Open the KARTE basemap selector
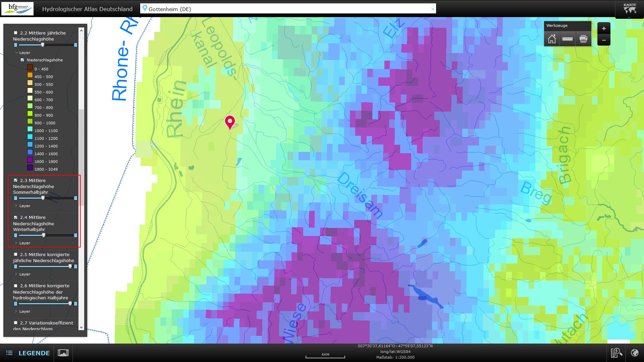Image resolution: width=644 pixels, height=362 pixels. tap(630, 9)
